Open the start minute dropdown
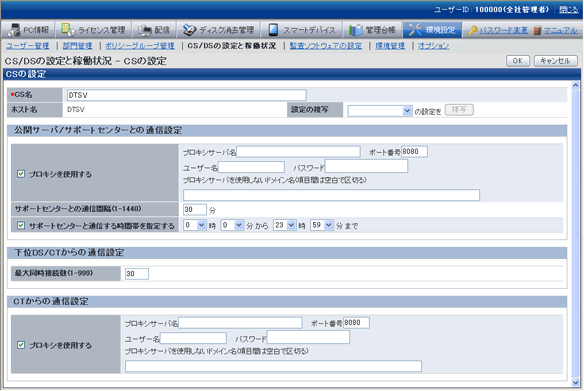Viewport: 584px width, 391px height. 232,225
